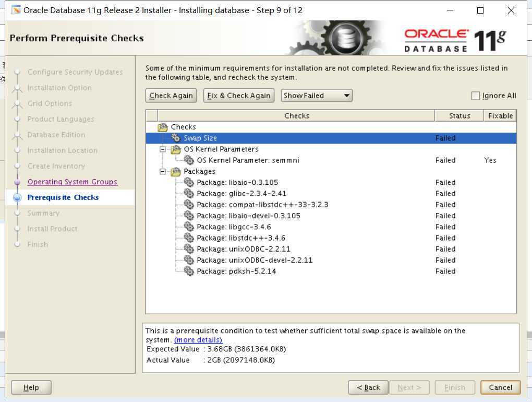Click the Cancel button
532x402 pixels.
click(x=501, y=387)
